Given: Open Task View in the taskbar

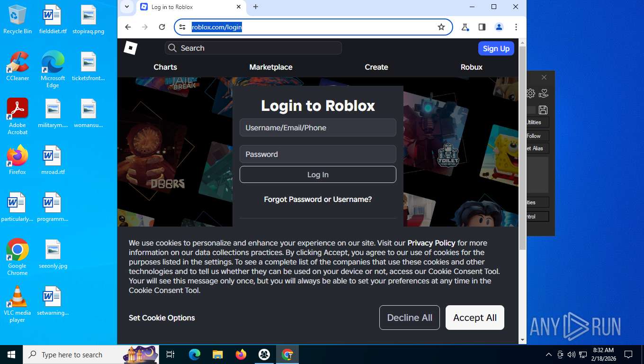Looking at the screenshot, I should pos(170,355).
